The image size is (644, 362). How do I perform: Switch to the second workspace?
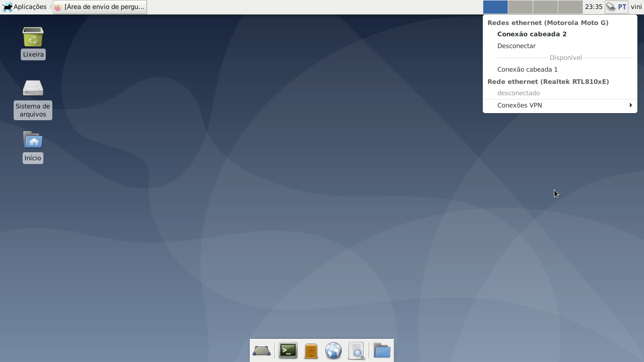(x=520, y=7)
